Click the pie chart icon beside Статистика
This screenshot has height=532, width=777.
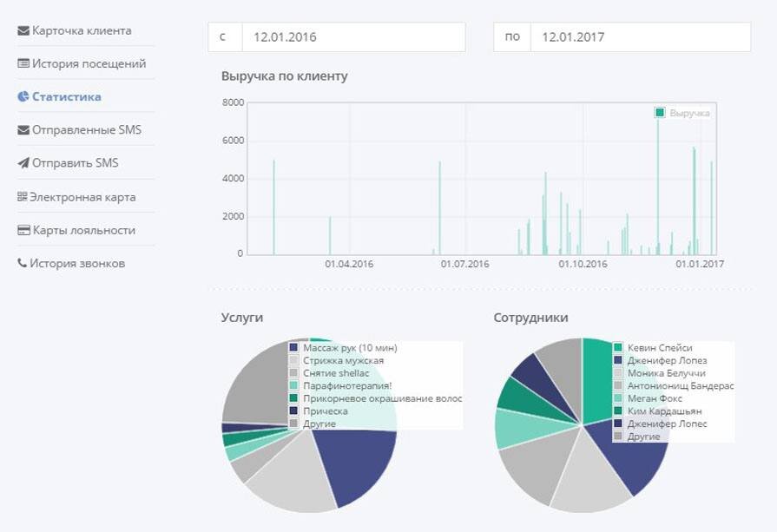click(23, 96)
